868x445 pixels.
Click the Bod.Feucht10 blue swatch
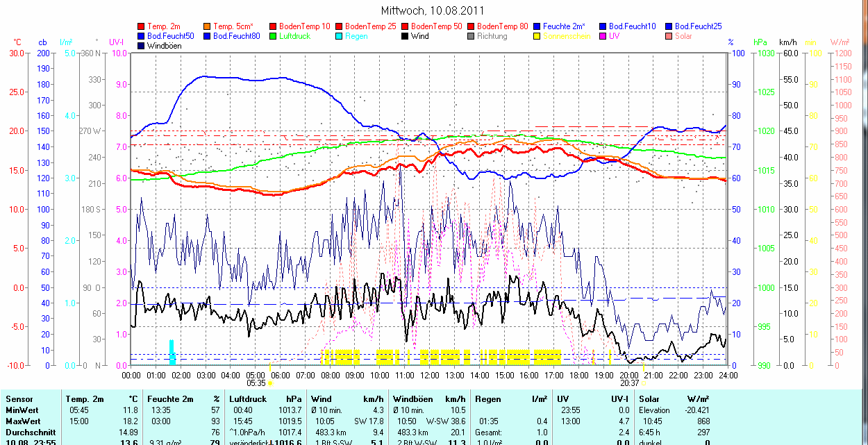click(x=603, y=26)
